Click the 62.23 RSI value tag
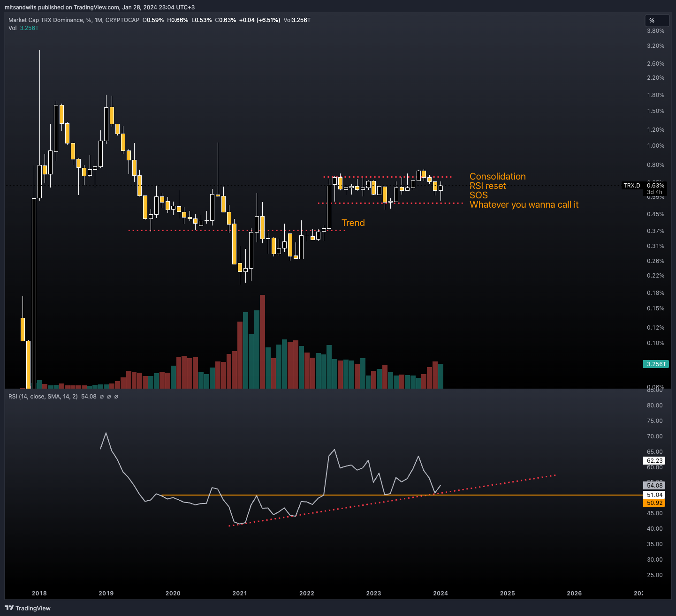The height and width of the screenshot is (616, 676). pyautogui.click(x=655, y=461)
